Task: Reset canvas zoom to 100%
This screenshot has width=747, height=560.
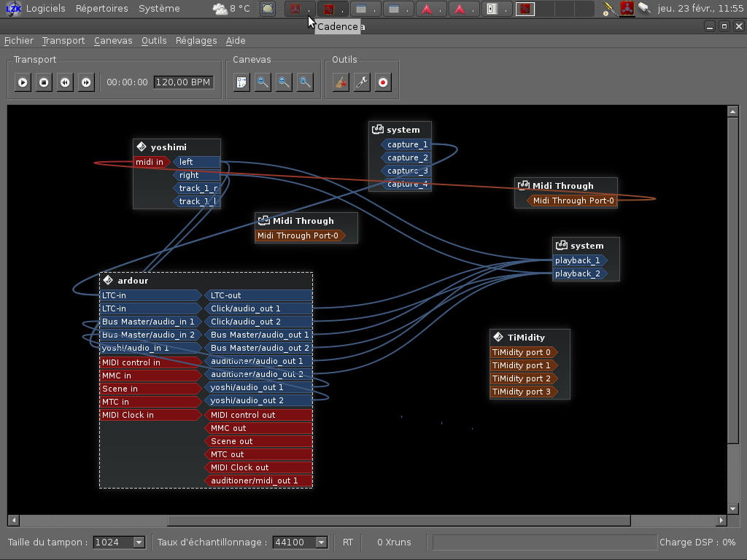Action: pyautogui.click(x=305, y=82)
